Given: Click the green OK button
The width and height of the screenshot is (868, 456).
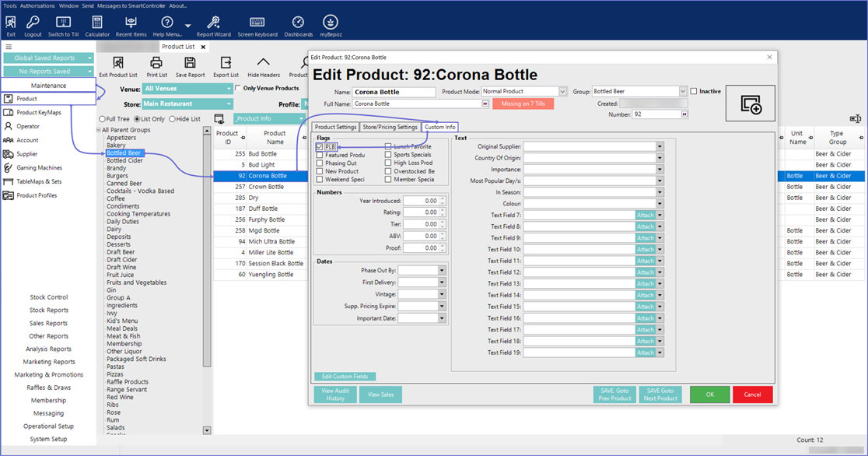Looking at the screenshot, I should [x=709, y=395].
